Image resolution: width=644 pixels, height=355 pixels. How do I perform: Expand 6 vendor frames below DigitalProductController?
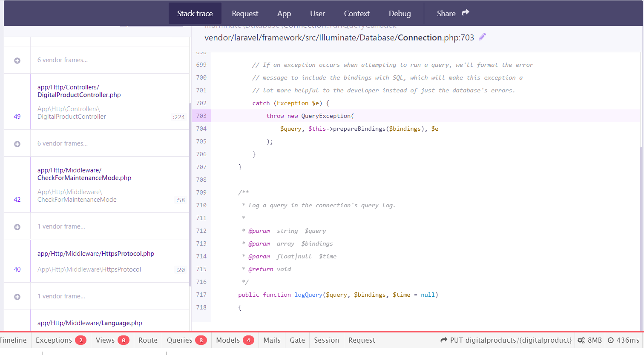pyautogui.click(x=17, y=144)
